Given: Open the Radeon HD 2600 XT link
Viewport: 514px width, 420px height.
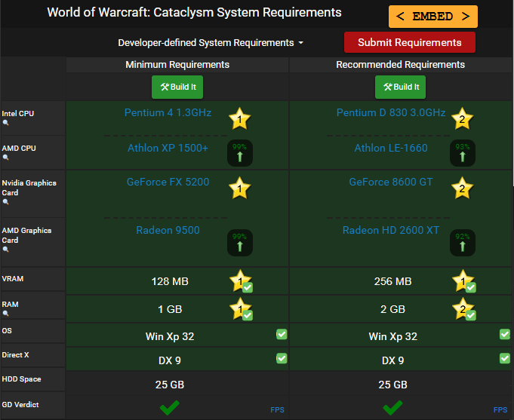Looking at the screenshot, I should [x=391, y=230].
